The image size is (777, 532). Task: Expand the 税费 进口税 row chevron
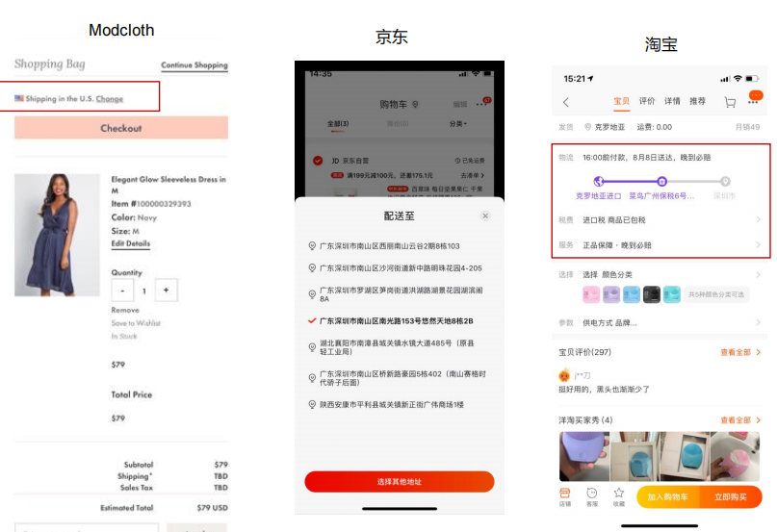[x=758, y=219]
